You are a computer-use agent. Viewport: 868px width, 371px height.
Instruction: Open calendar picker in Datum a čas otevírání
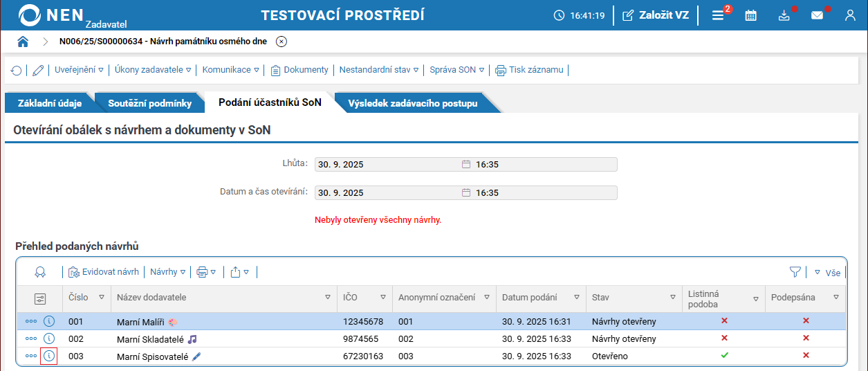pyautogui.click(x=465, y=192)
